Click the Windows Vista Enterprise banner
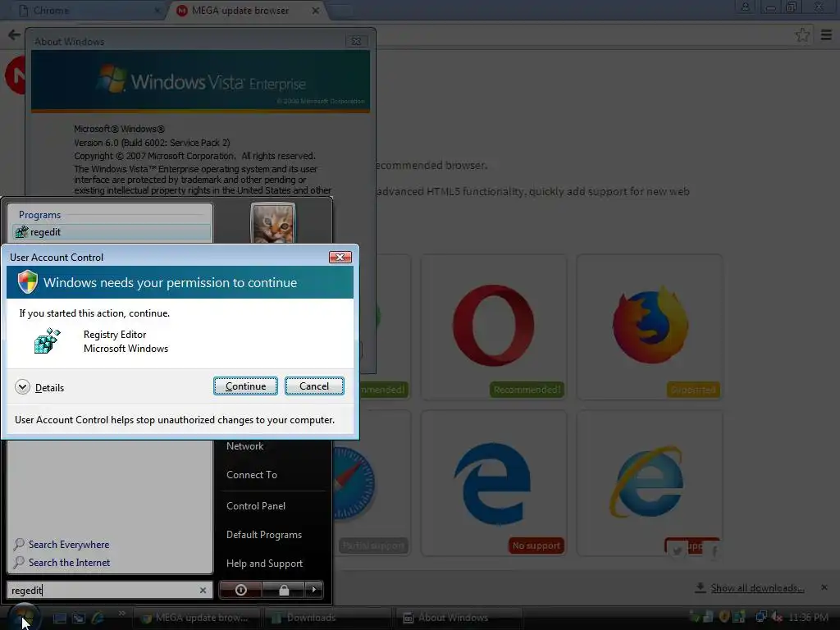This screenshot has height=630, width=840. click(200, 81)
